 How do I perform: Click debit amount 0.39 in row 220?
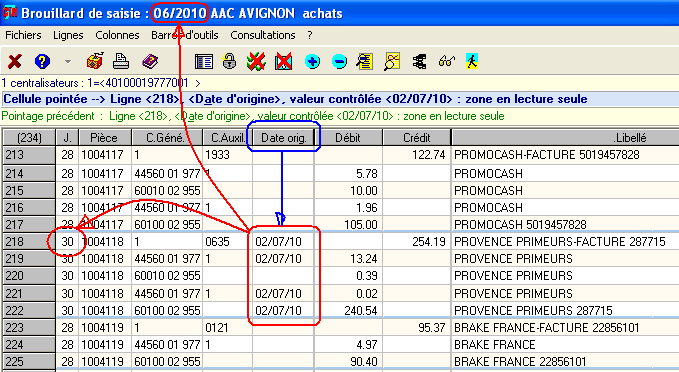366,276
